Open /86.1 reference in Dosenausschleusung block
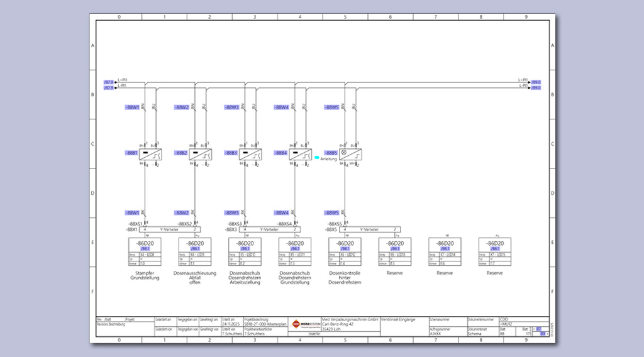This screenshot has height=357, width=644. pos(195,249)
